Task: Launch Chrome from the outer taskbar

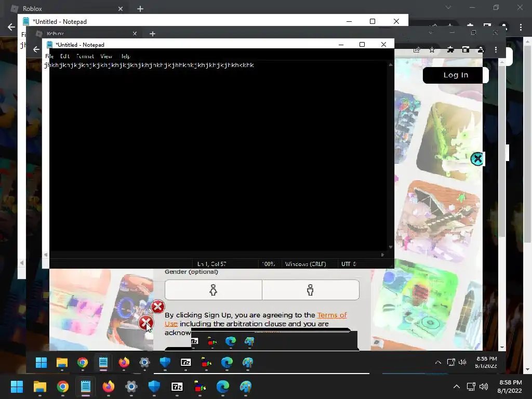Action: (x=62, y=387)
